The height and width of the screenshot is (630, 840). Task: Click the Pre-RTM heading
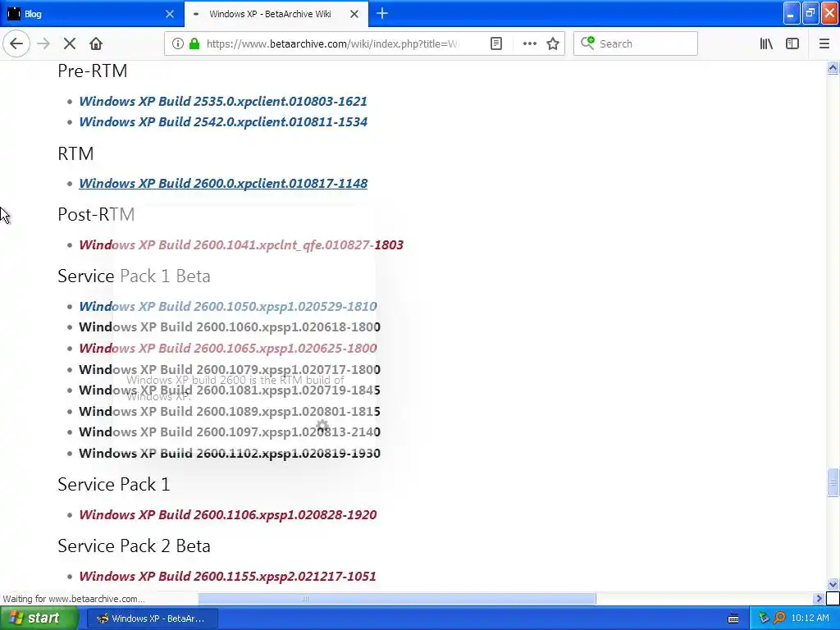tap(92, 71)
